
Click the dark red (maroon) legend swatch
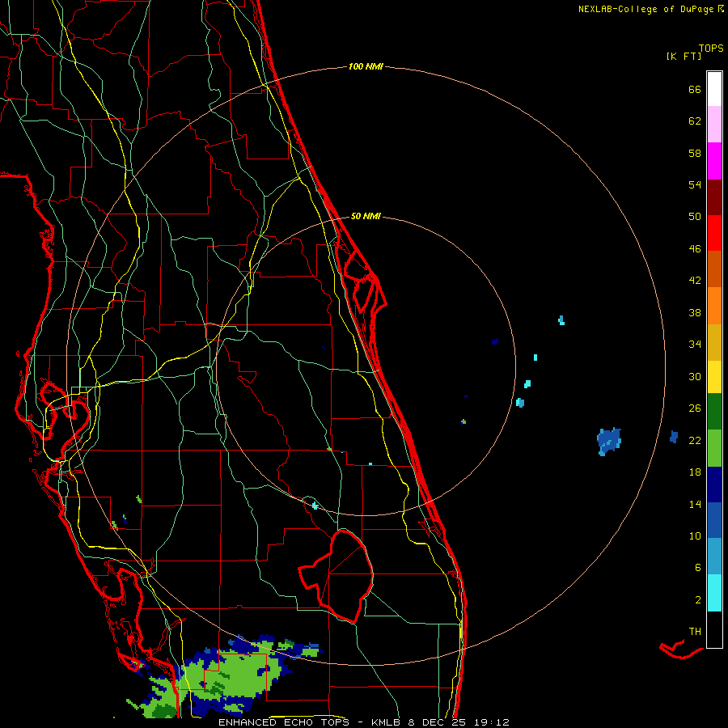[714, 197]
